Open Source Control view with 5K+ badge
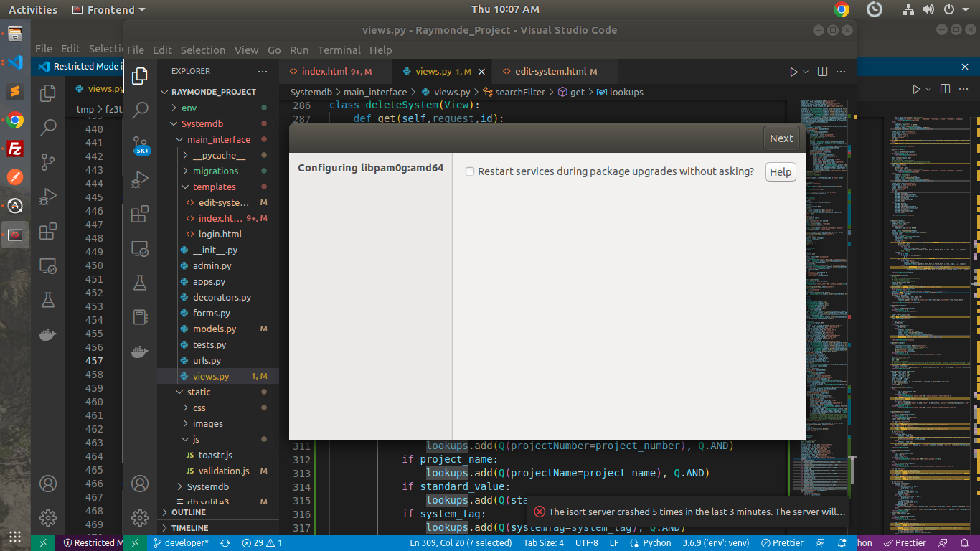The width and height of the screenshot is (980, 551). 141,146
